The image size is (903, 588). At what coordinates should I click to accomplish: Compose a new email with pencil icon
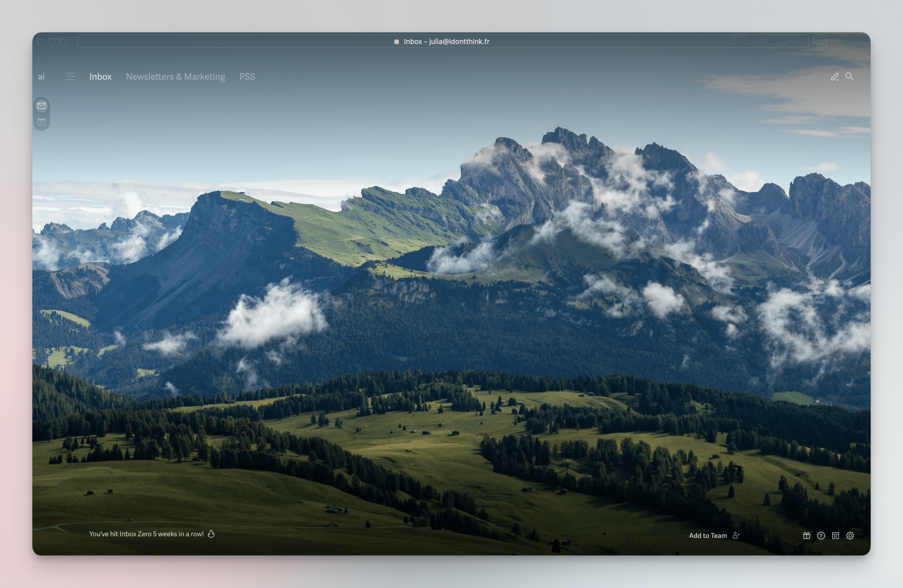pyautogui.click(x=834, y=76)
